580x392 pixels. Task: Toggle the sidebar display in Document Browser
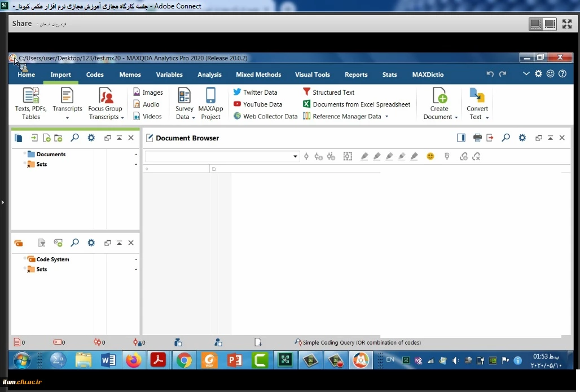click(461, 138)
